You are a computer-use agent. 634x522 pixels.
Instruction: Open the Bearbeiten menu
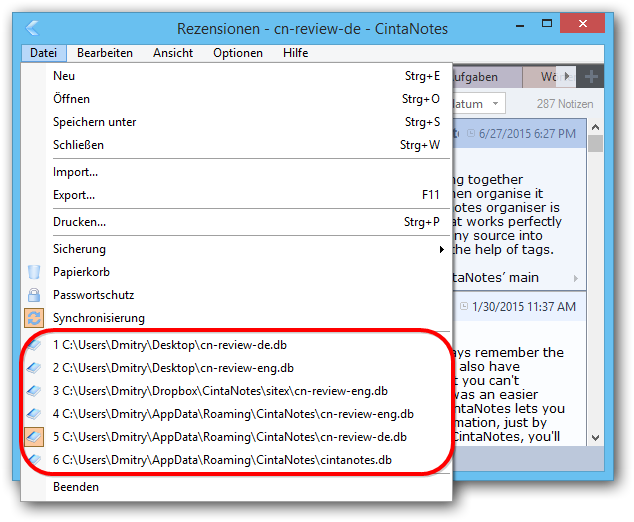click(105, 53)
